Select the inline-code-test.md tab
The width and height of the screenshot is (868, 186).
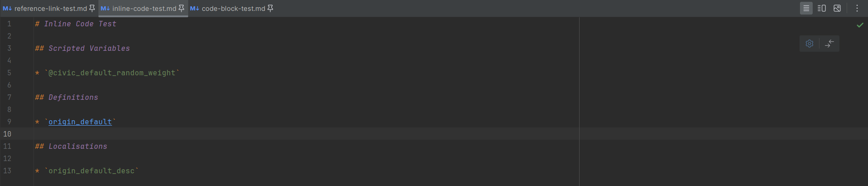click(x=144, y=9)
